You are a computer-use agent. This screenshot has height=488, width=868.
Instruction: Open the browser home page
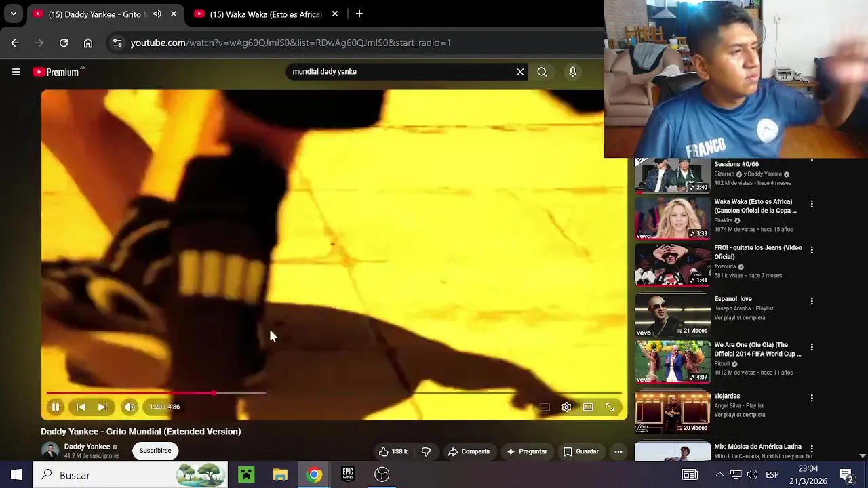[88, 43]
